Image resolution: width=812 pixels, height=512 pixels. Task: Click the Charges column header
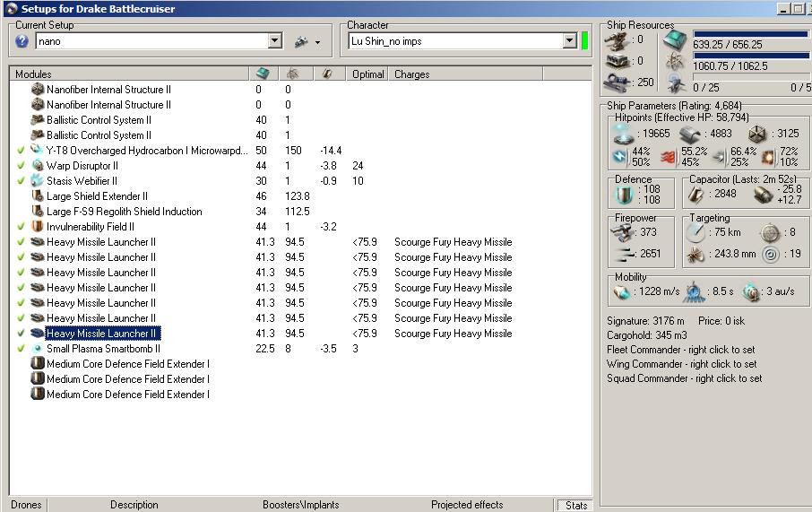pos(465,74)
